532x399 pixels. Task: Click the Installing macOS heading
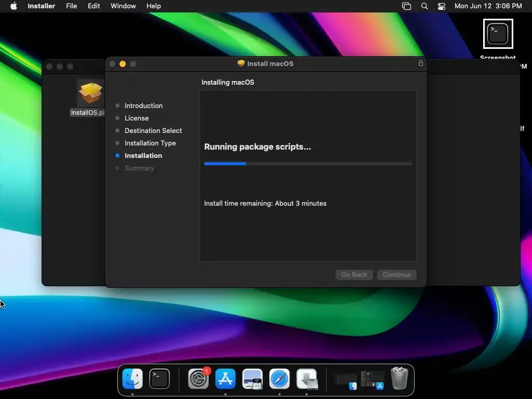[x=228, y=82]
